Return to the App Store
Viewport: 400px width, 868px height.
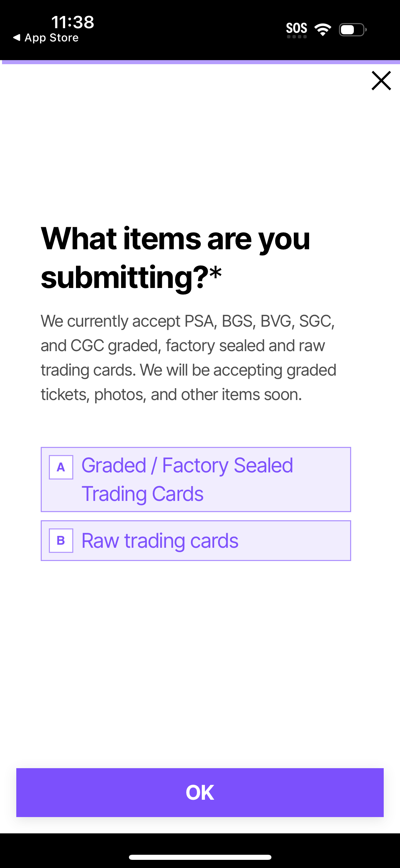46,37
